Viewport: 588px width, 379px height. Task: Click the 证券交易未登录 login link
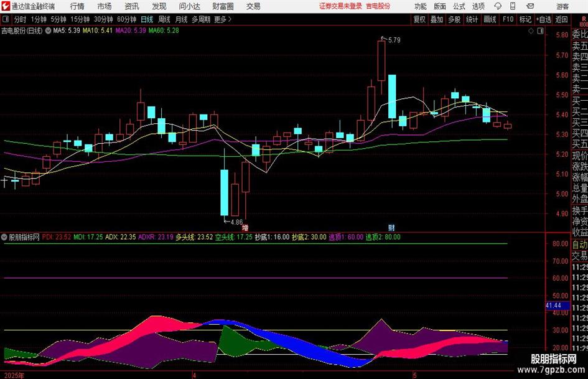point(340,6)
